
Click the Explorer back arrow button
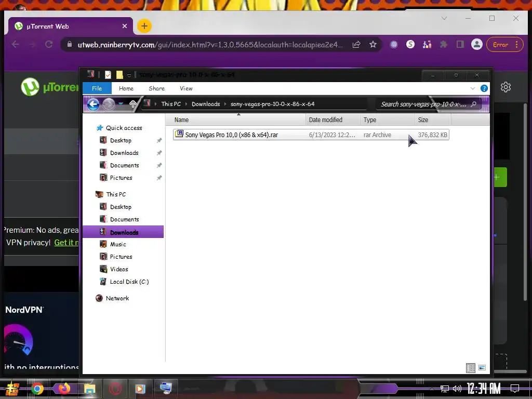[94, 104]
